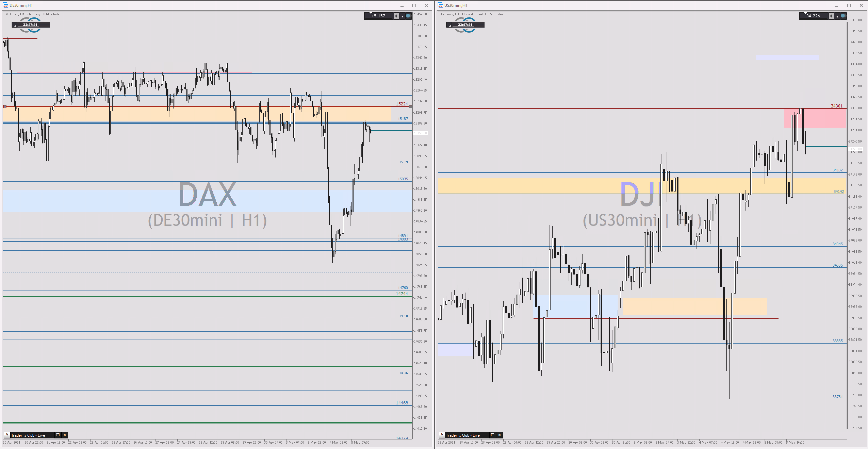Select the 14744 green level label
The image size is (868, 449).
coord(402,294)
